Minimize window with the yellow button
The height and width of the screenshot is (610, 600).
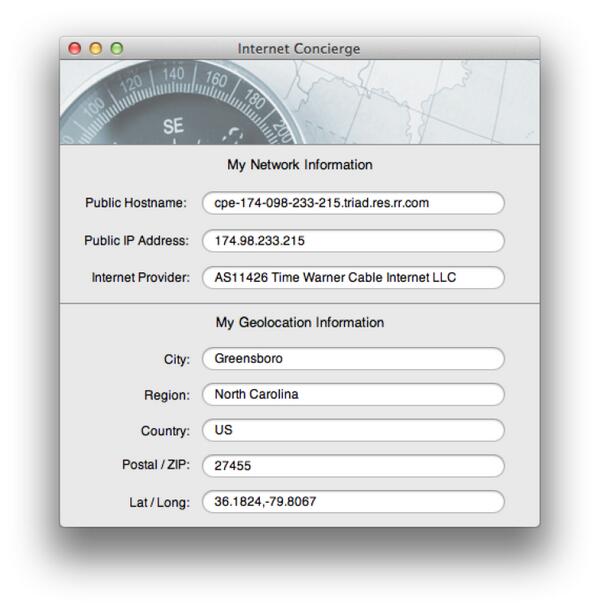[96, 49]
